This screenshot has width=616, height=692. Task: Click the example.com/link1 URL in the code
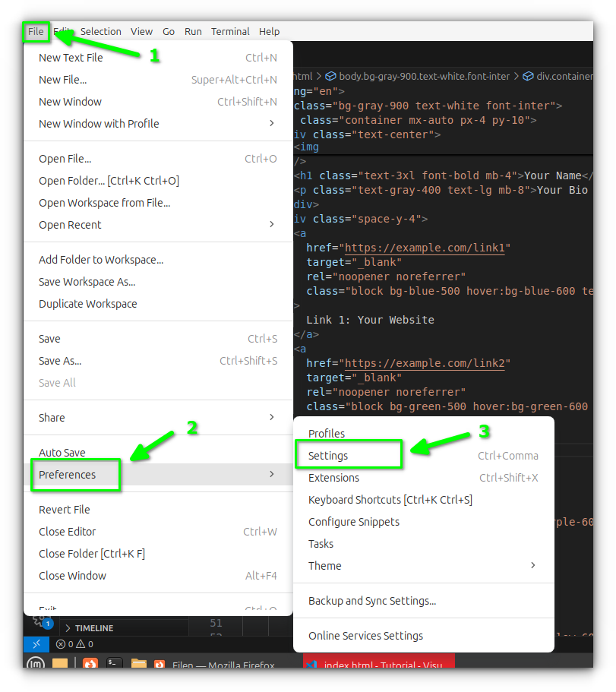pos(425,248)
